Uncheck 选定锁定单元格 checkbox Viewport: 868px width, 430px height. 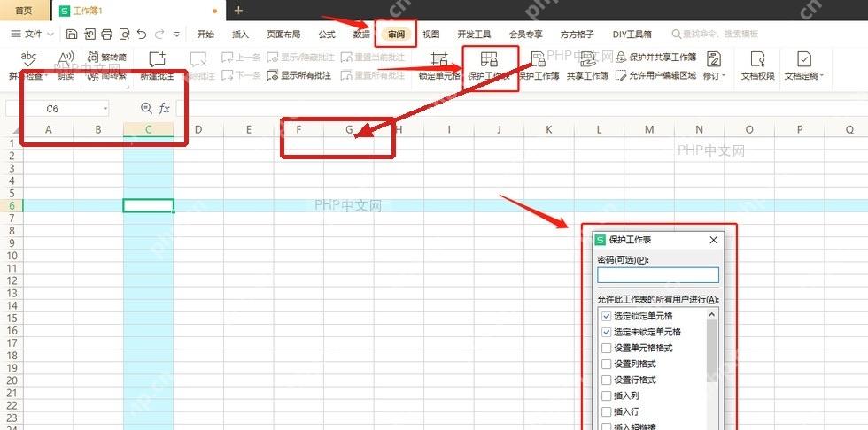[606, 316]
